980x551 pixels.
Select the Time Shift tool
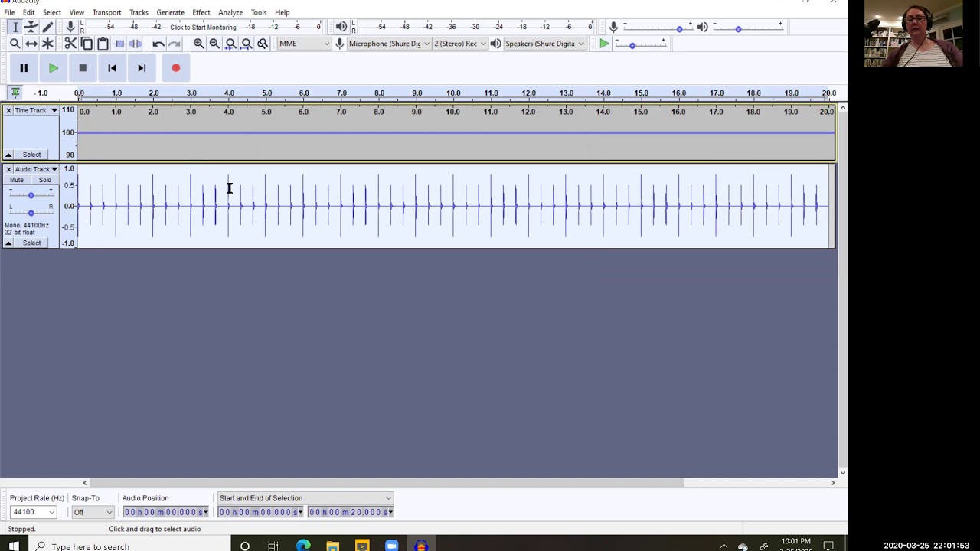point(31,44)
